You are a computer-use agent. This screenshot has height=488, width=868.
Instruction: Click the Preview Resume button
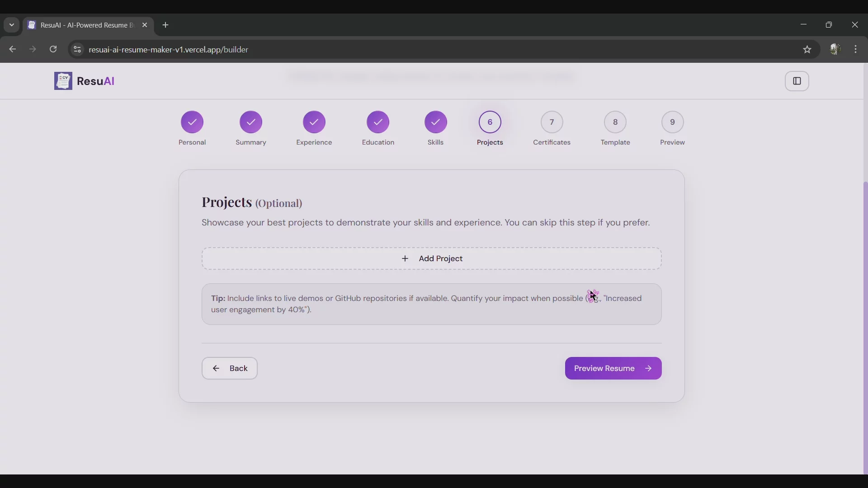coord(613,368)
